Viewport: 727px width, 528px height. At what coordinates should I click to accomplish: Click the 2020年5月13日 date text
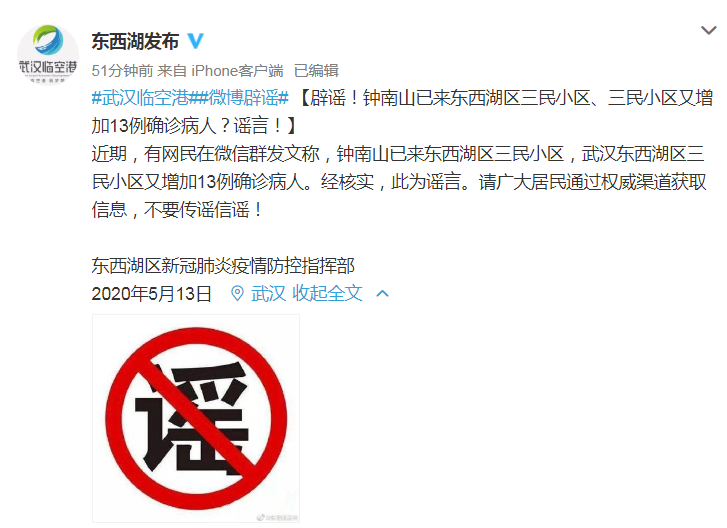152,293
